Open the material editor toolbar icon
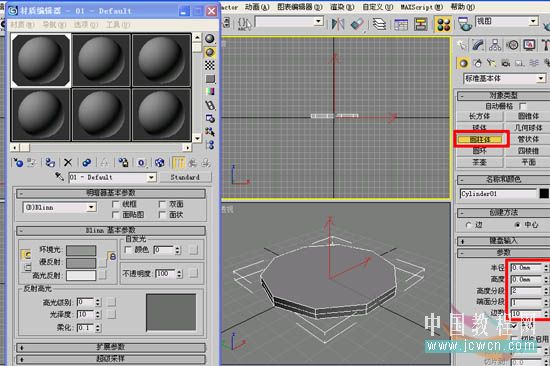The width and height of the screenshot is (550, 366). click(x=443, y=24)
